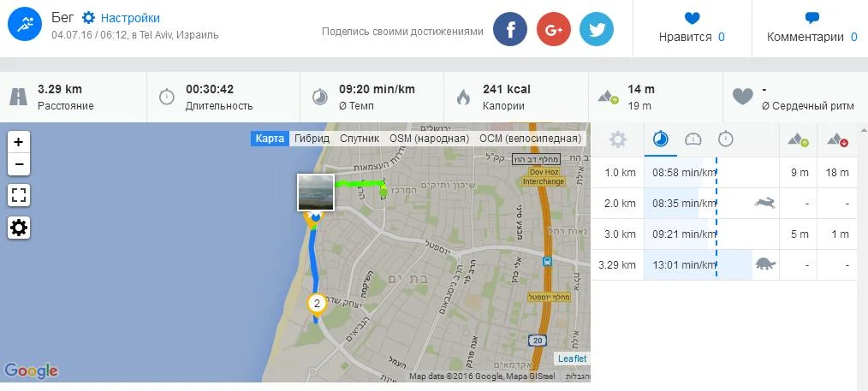Viewport: 868px width, 391px height.
Task: Zoom in on the map
Action: (x=19, y=142)
